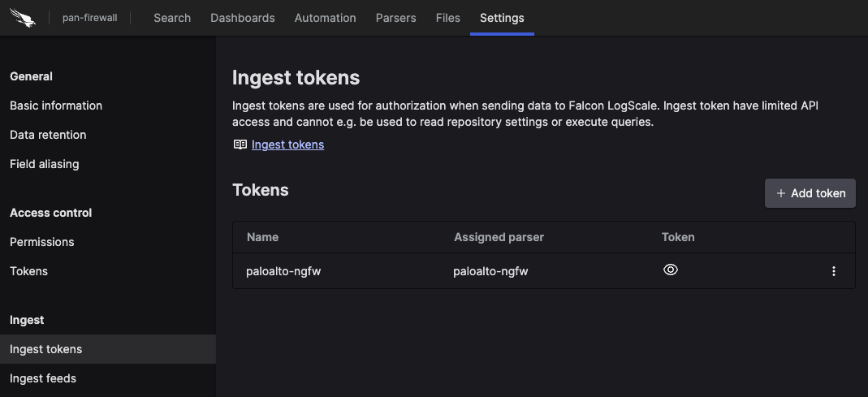This screenshot has width=868, height=397.
Task: Select Ingest tokens in the sidebar
Action: coord(108,349)
